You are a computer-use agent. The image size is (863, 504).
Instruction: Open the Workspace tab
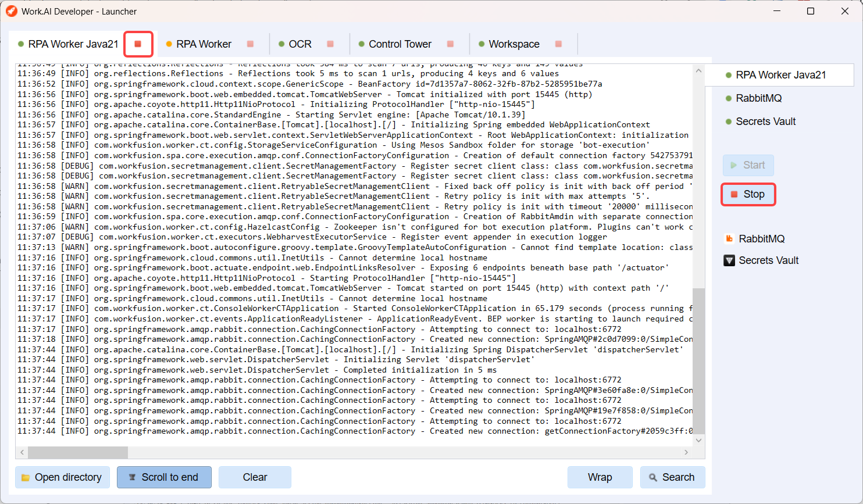click(x=514, y=44)
